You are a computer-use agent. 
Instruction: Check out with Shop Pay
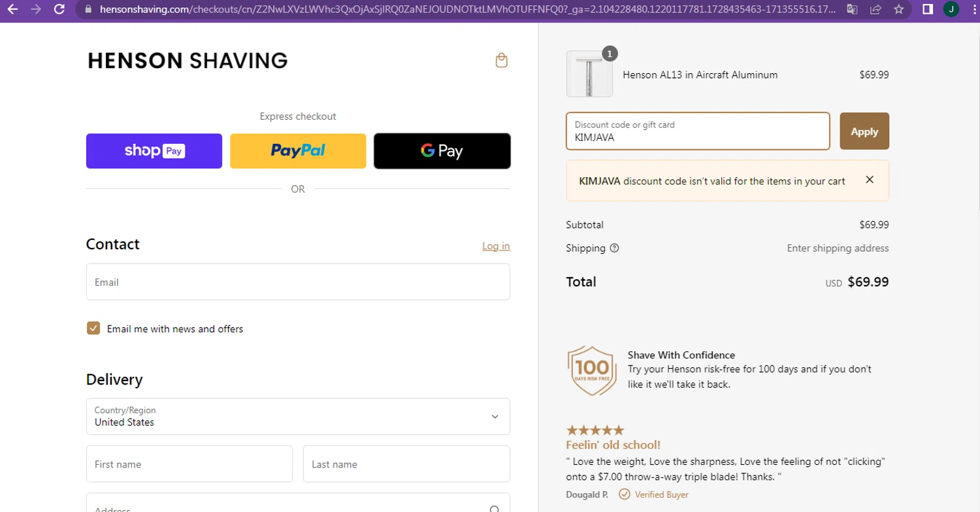154,151
